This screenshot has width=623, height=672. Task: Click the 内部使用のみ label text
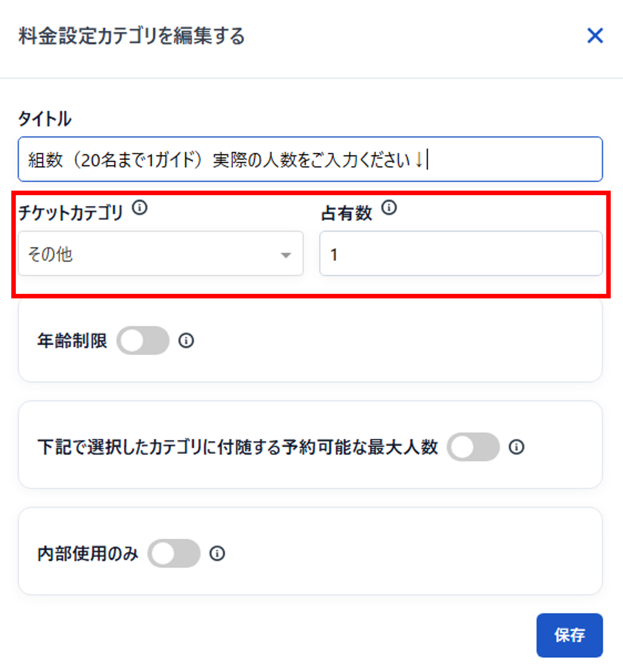88,554
